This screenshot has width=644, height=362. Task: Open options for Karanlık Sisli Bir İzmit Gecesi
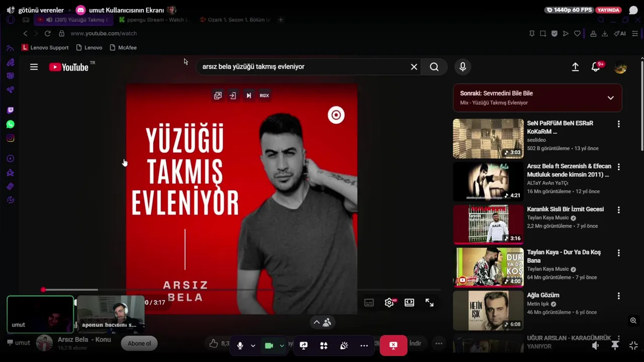618,210
